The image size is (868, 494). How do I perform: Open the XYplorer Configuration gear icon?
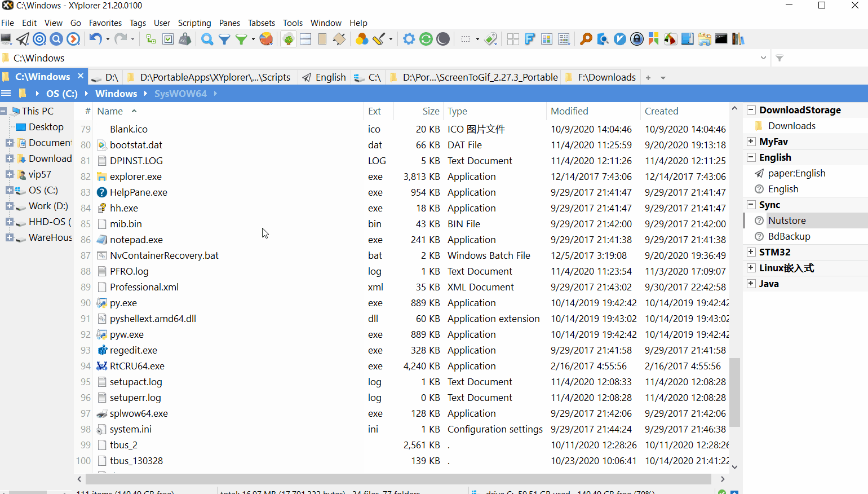tap(409, 39)
